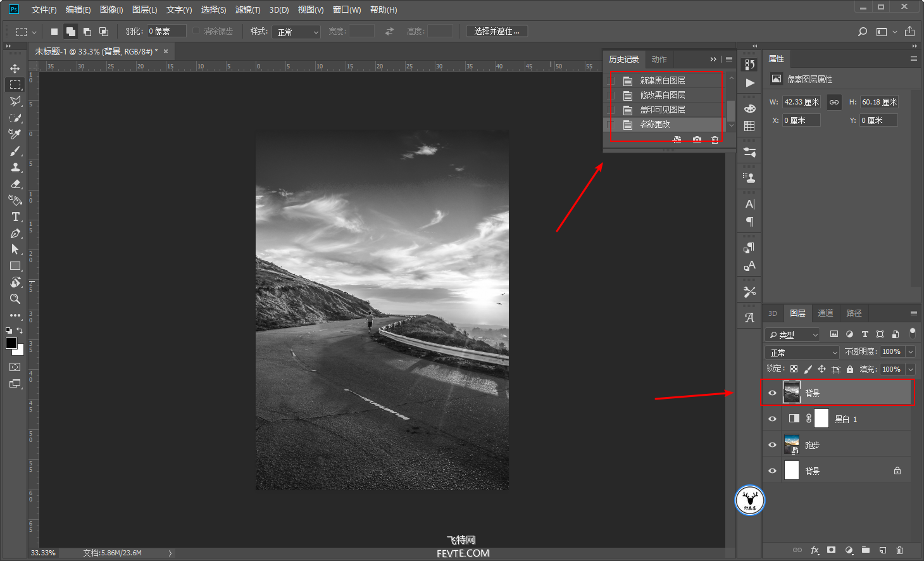Image resolution: width=924 pixels, height=561 pixels.
Task: Click the search icon in options bar
Action: (862, 32)
